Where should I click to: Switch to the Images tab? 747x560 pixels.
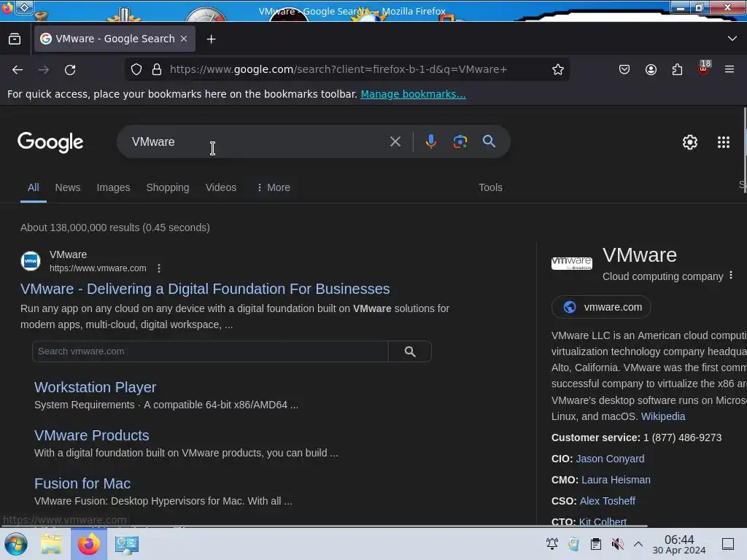pos(113,187)
